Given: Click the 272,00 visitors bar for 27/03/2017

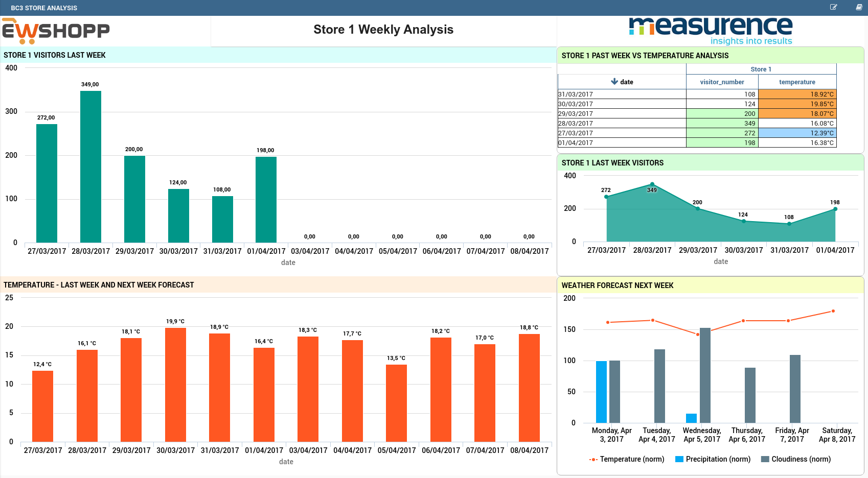Looking at the screenshot, I should [x=47, y=183].
